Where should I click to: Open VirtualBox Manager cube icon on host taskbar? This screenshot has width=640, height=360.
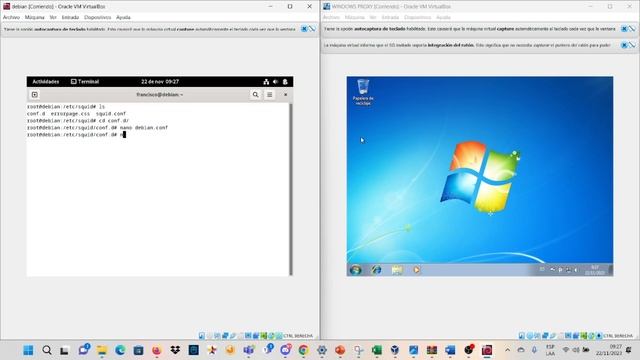[x=395, y=350]
